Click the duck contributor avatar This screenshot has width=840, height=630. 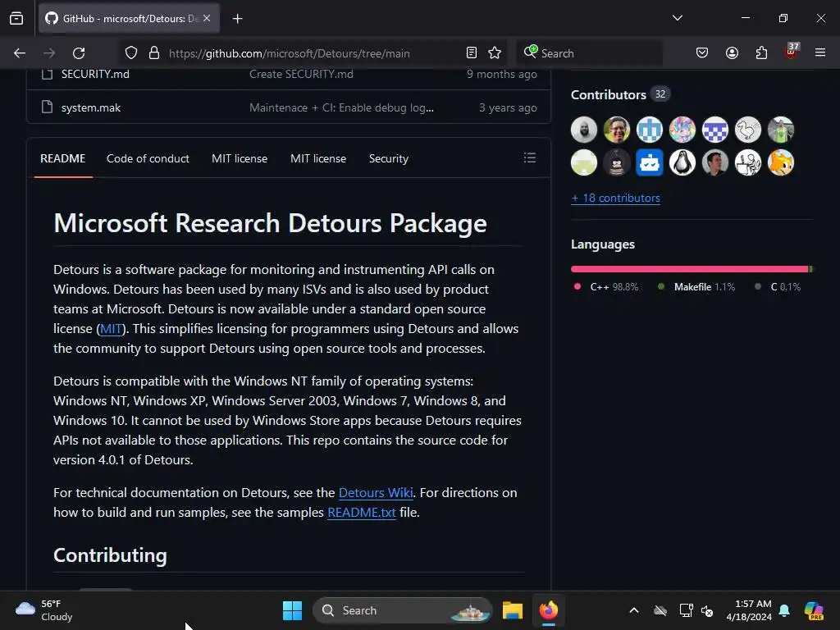[748, 130]
